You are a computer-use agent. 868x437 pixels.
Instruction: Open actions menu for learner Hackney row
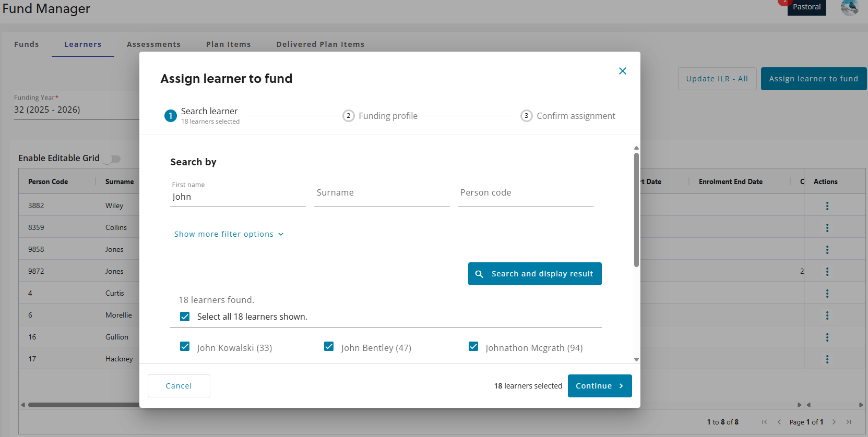pos(827,359)
